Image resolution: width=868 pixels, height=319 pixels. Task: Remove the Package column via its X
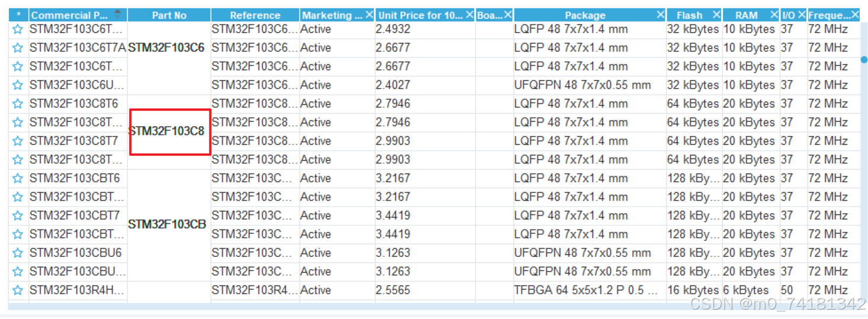(661, 15)
